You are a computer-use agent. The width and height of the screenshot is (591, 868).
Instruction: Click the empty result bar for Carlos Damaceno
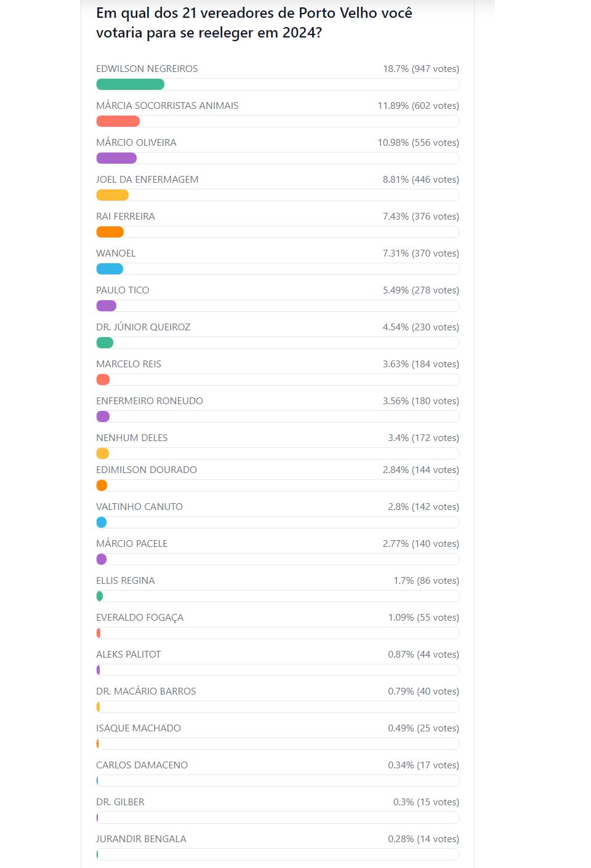[277, 781]
